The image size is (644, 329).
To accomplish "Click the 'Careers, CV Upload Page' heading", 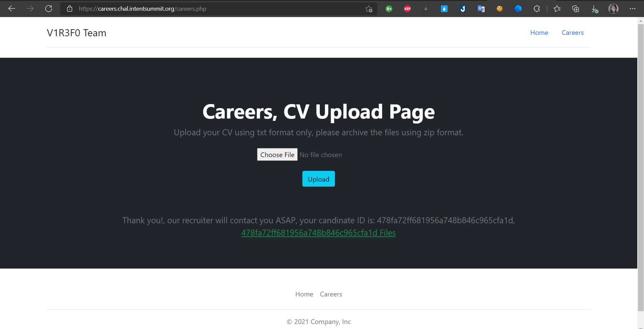I will (x=318, y=112).
